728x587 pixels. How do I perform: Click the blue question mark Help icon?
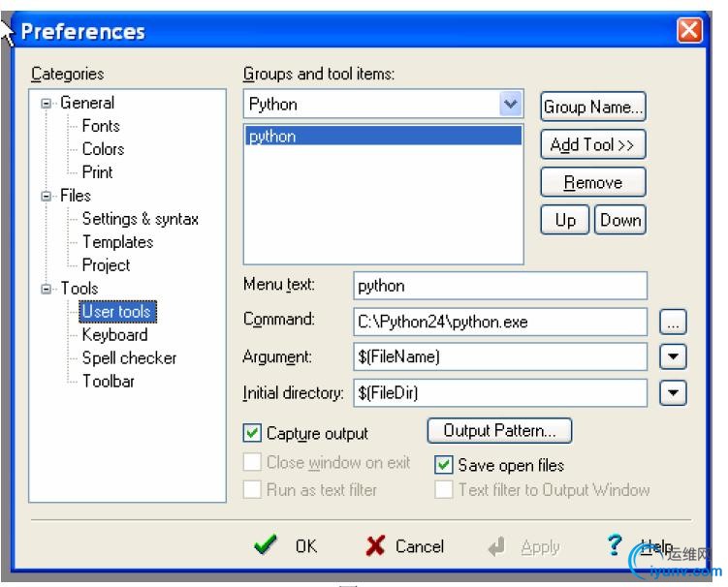coord(616,544)
